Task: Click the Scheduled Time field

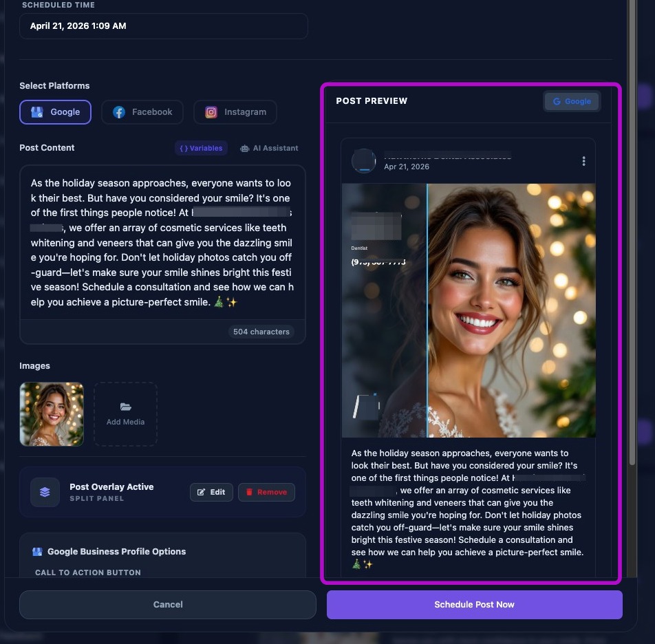Action: click(164, 26)
